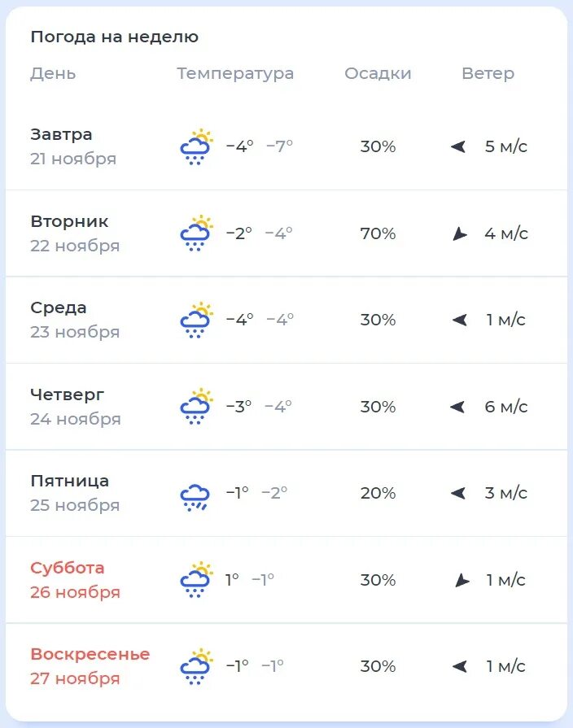Screen dimensions: 573x728
Task: Click the wind arrow in Суббота row
Action: point(461,580)
